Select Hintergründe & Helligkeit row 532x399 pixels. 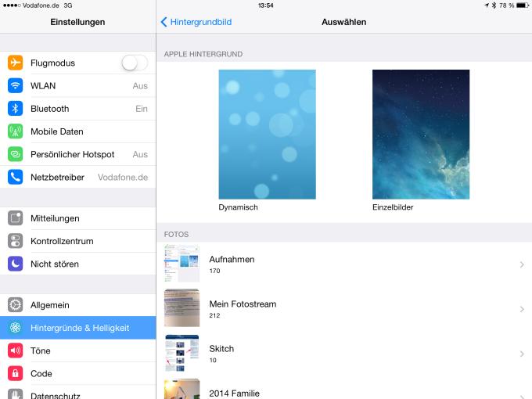(x=78, y=327)
